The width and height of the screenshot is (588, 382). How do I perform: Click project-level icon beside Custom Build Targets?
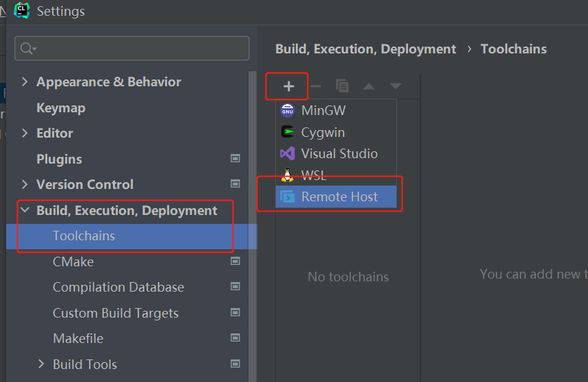[235, 312]
